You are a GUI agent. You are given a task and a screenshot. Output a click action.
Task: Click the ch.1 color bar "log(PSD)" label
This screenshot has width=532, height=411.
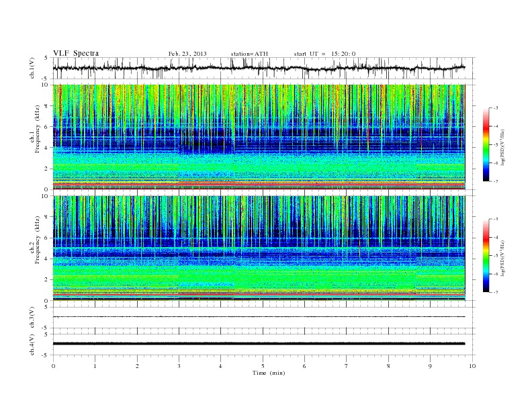pyautogui.click(x=502, y=146)
